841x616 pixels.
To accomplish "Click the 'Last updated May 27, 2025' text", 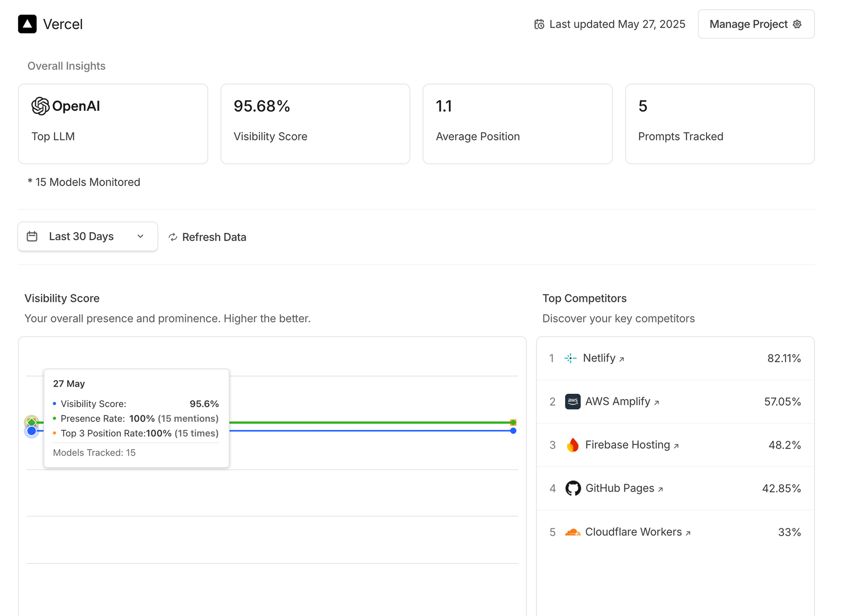I will coord(617,24).
